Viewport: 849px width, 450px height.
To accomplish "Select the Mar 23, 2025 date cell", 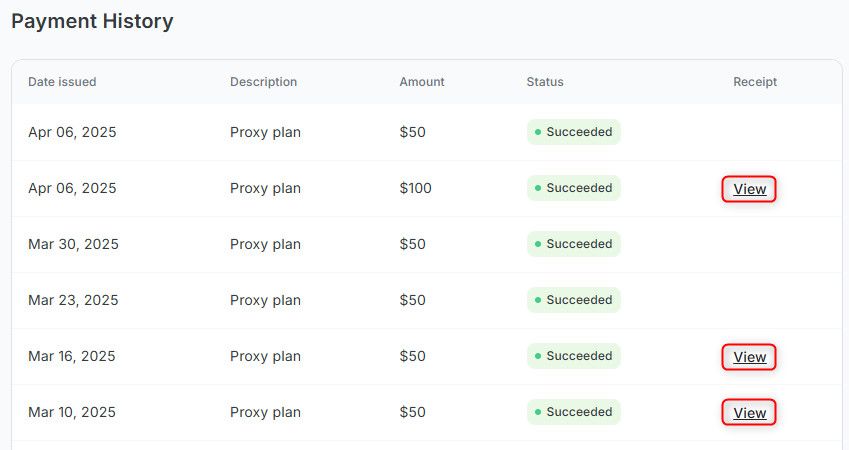I will 73,300.
